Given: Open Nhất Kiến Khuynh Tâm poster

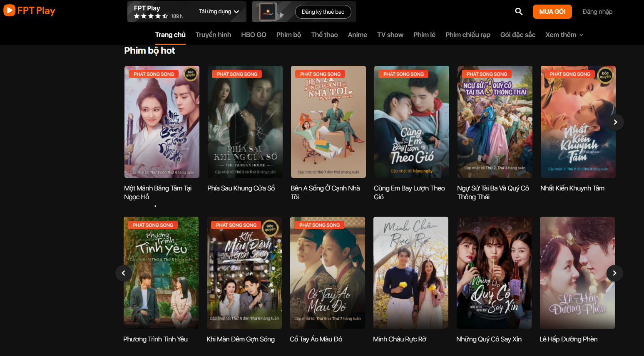Looking at the screenshot, I should (x=578, y=122).
